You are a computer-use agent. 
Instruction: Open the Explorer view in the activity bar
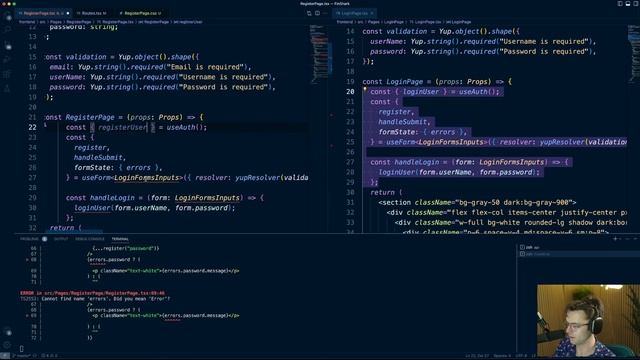point(8,17)
